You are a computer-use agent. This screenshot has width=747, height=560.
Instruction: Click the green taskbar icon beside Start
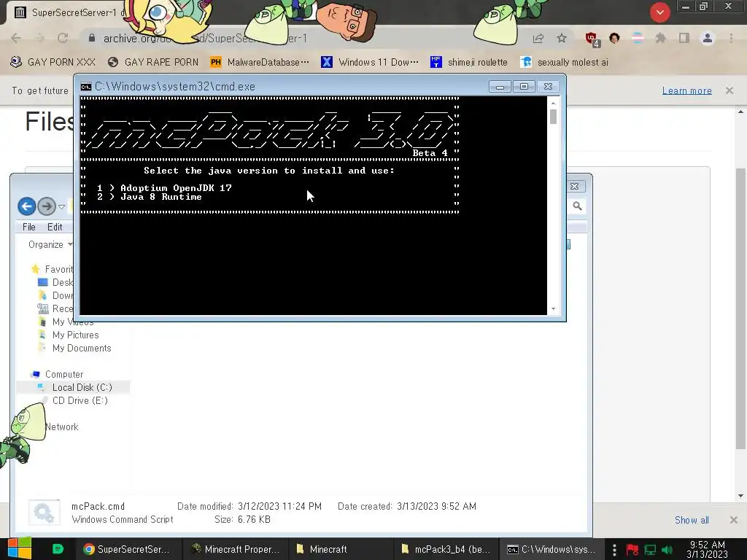point(58,549)
